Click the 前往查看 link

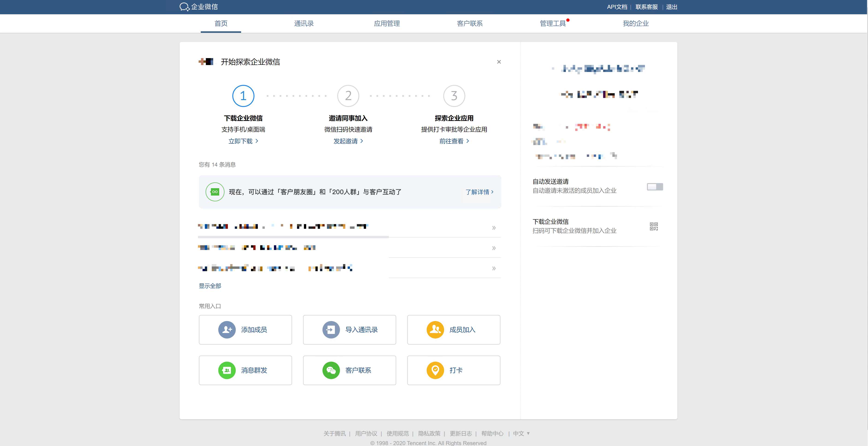point(454,141)
